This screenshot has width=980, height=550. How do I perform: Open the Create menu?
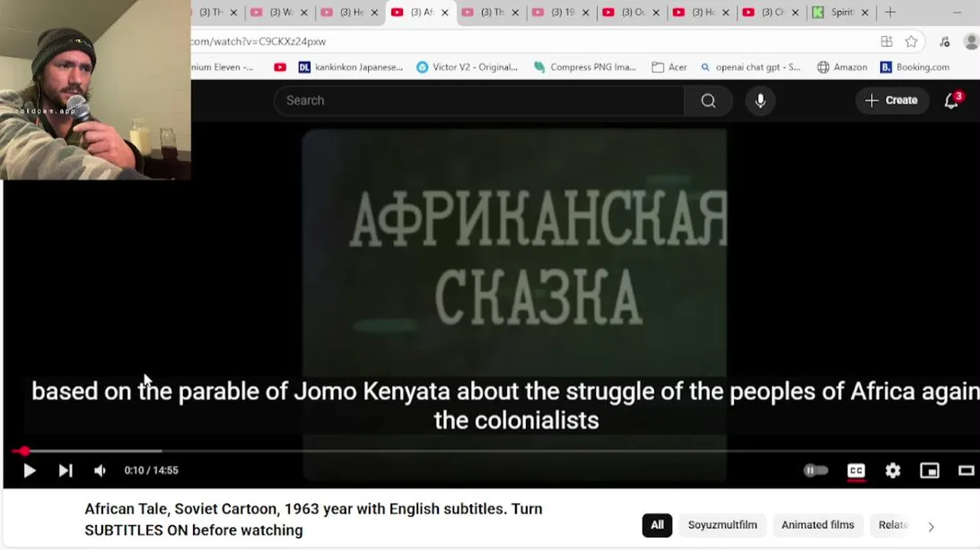(x=891, y=100)
